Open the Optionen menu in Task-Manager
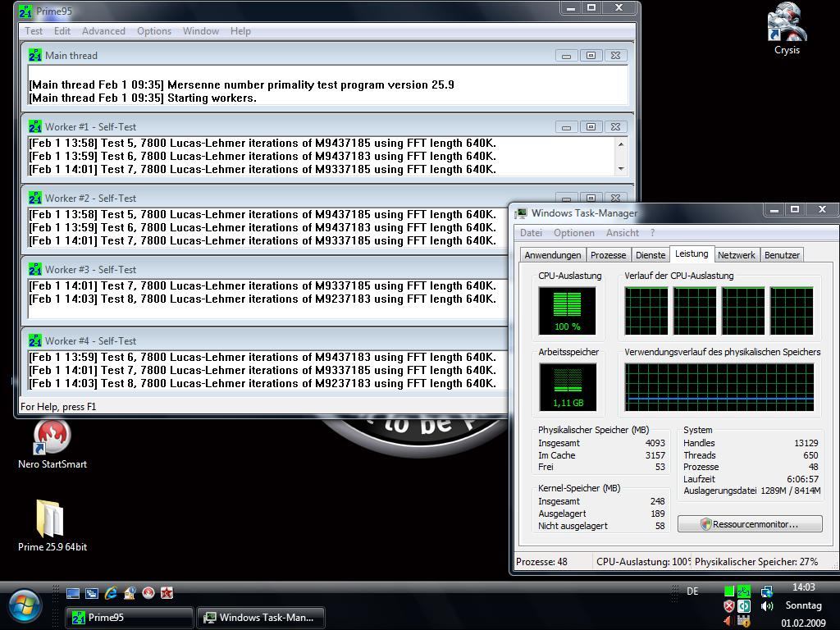 point(573,233)
